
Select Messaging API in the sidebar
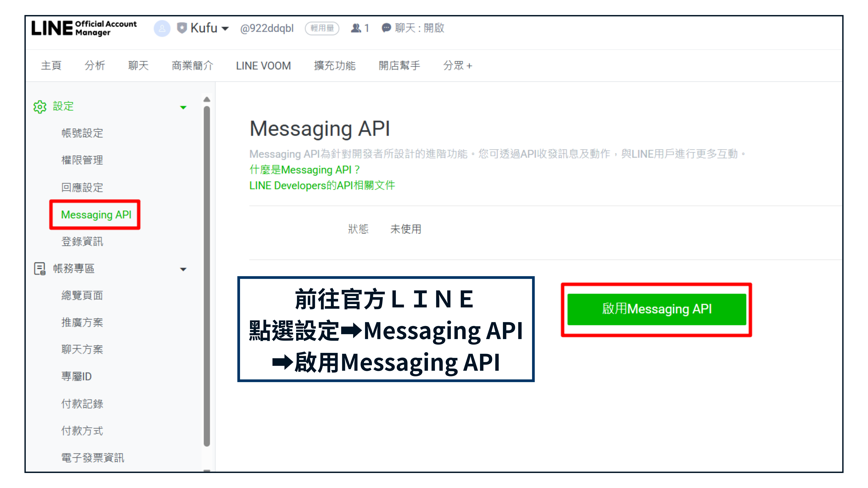point(96,215)
